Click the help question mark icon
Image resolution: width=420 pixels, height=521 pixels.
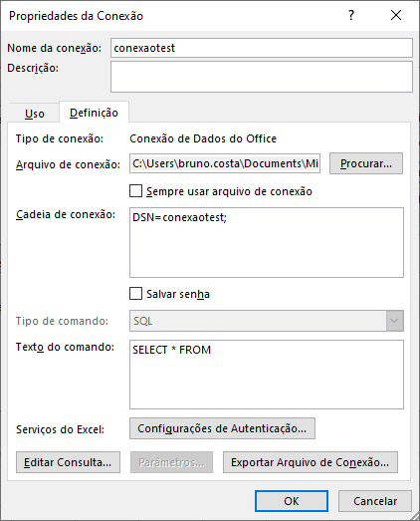(x=351, y=15)
